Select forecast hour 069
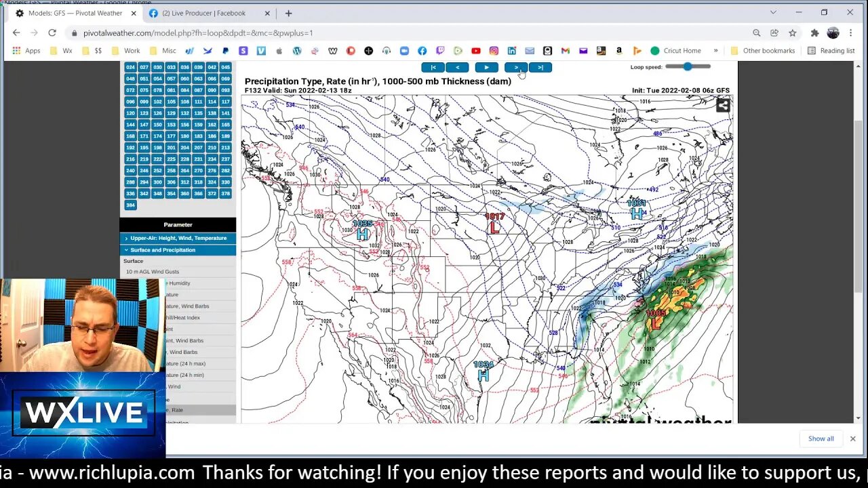This screenshot has height=488, width=868. click(x=225, y=79)
